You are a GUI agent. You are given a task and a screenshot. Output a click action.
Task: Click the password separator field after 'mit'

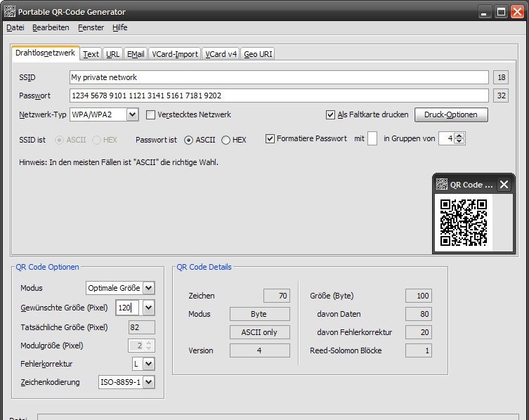pyautogui.click(x=372, y=138)
